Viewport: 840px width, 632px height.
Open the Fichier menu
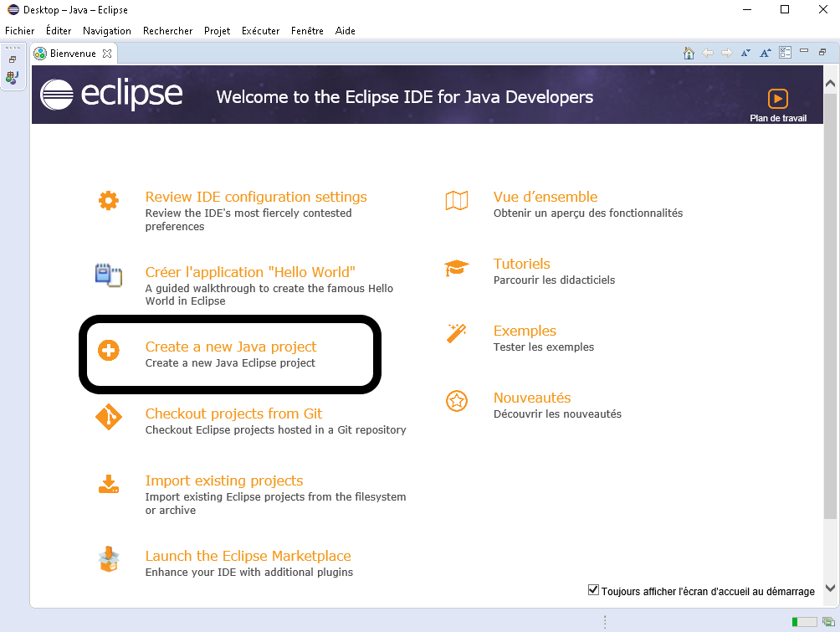coord(20,31)
